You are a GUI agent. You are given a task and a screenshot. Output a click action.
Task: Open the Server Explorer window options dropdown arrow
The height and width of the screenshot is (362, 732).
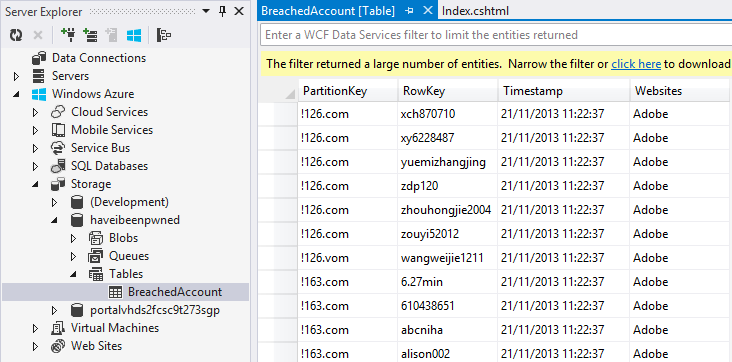click(206, 11)
